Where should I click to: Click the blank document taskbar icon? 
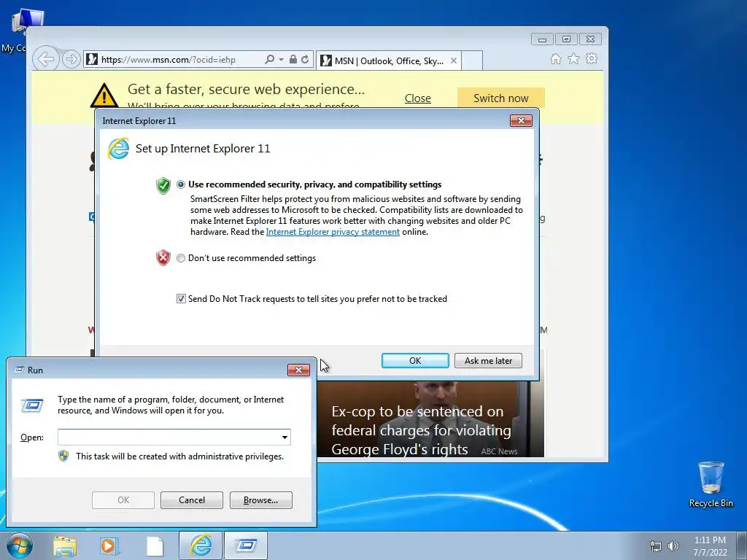click(155, 546)
